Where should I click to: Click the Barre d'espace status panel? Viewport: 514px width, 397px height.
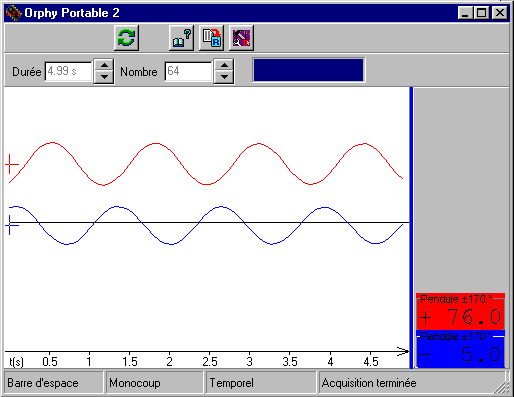(54, 383)
